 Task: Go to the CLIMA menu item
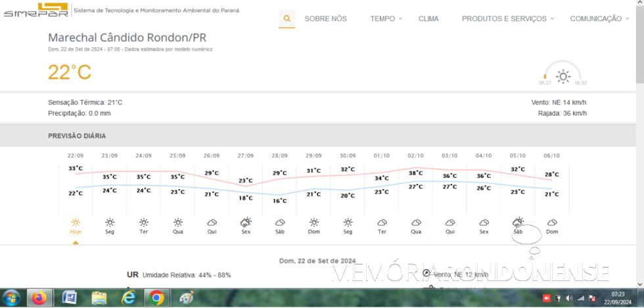pyautogui.click(x=428, y=19)
